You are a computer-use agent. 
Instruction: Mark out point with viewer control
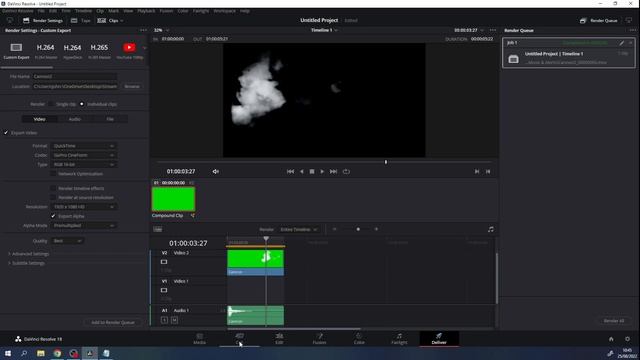(x=488, y=171)
